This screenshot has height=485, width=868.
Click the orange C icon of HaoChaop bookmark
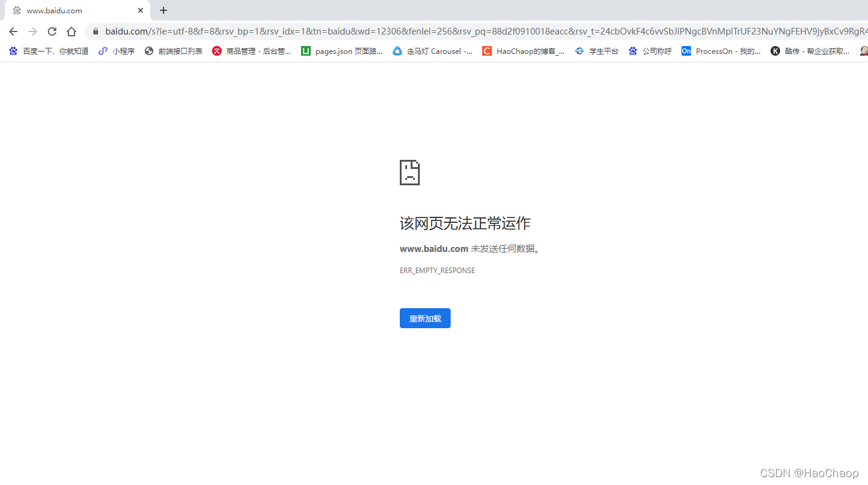point(487,51)
